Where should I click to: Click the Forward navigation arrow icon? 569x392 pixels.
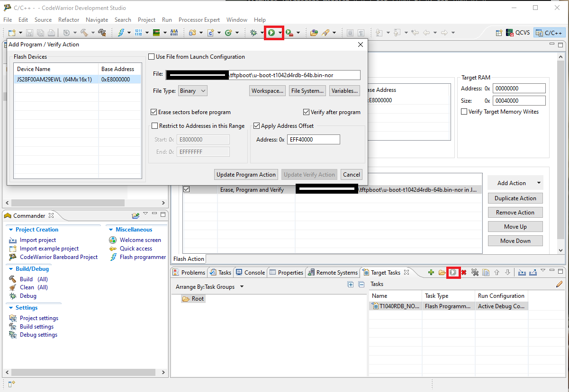point(444,33)
